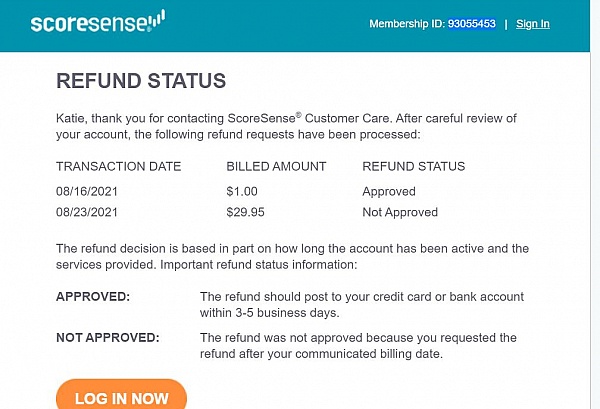Click the bold NOT APPROVED: label
Screen dimensions: 600x409
pyautogui.click(x=107, y=337)
